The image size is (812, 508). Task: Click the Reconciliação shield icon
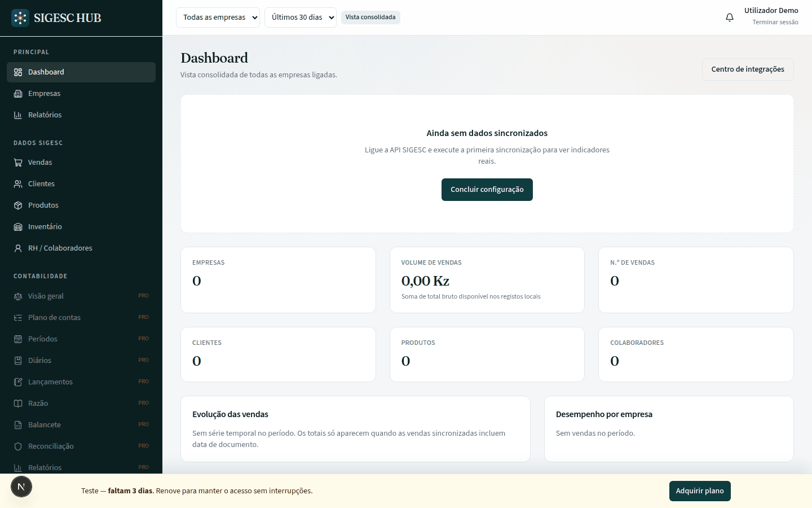pos(18,446)
